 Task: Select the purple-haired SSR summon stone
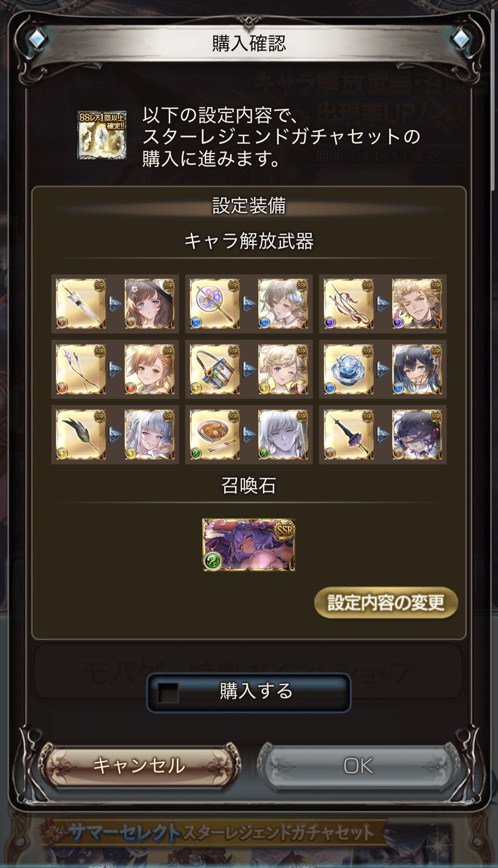(x=249, y=545)
